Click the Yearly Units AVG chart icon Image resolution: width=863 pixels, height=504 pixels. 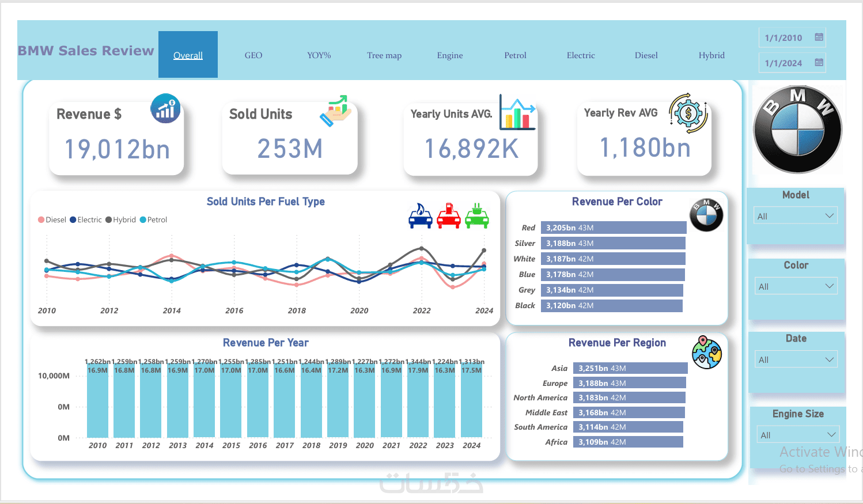517,112
